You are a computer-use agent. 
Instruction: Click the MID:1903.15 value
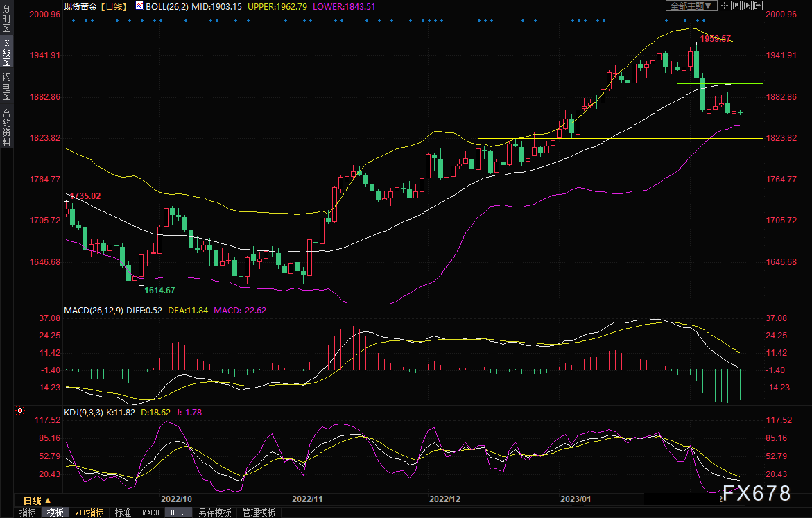(x=216, y=6)
